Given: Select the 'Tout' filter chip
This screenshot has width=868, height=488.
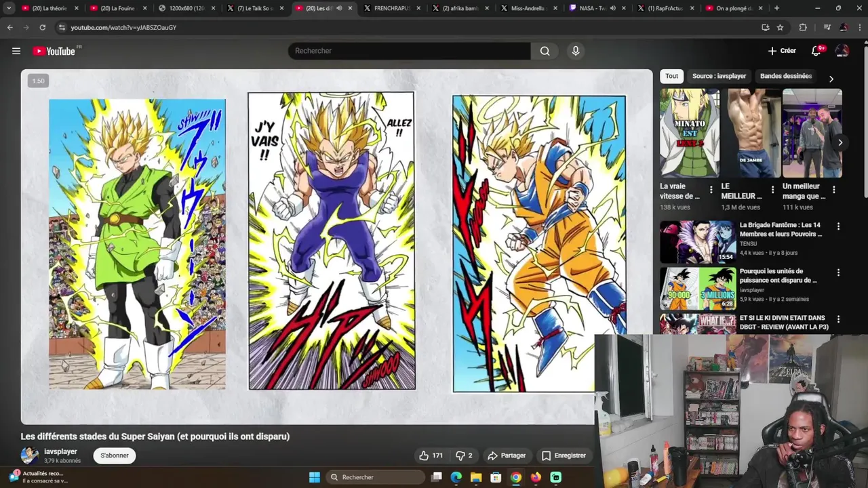Looking at the screenshot, I should tap(671, 76).
